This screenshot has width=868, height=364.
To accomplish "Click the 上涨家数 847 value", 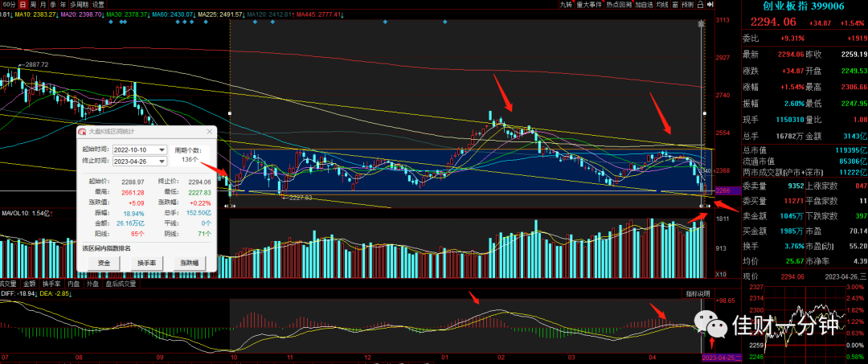I will 860,186.
